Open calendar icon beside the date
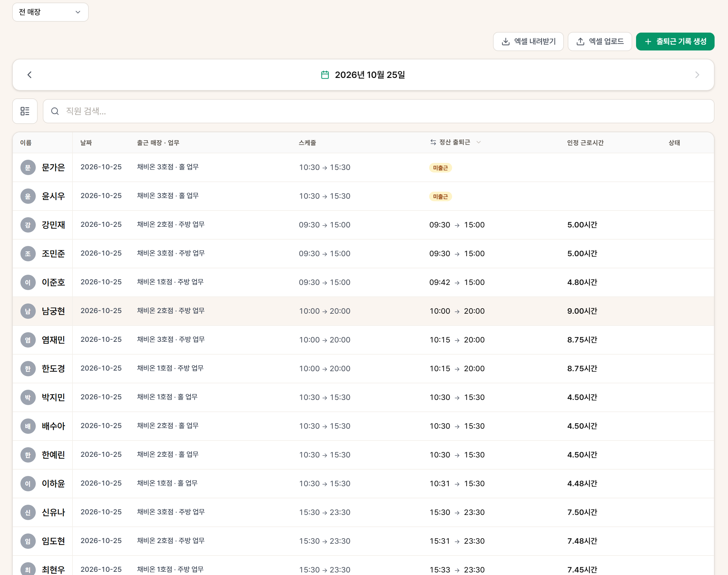This screenshot has width=728, height=575. [325, 75]
